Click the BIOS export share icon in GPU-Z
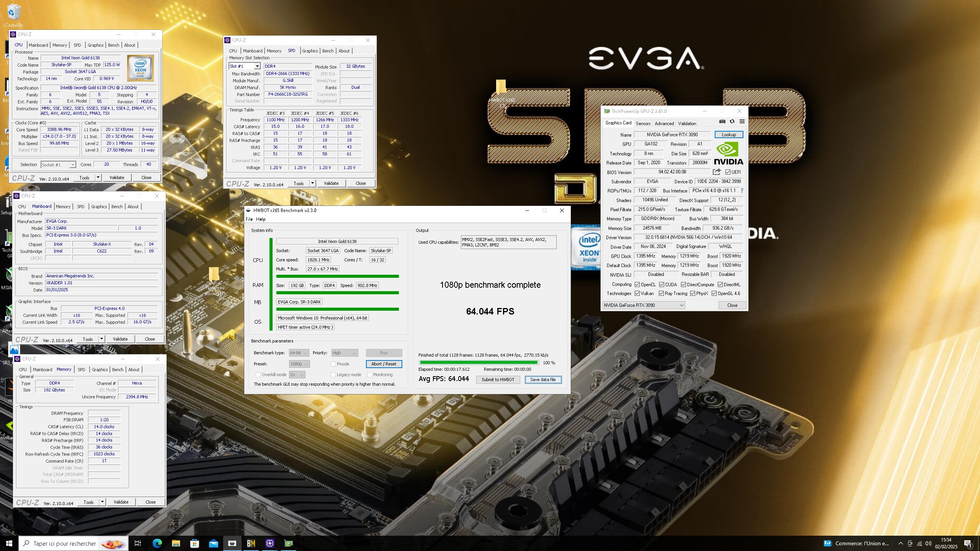The image size is (980, 551). tap(717, 172)
